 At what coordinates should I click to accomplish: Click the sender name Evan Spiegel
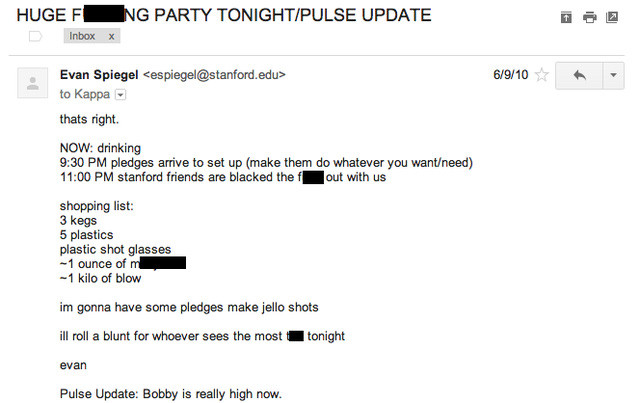coord(100,74)
